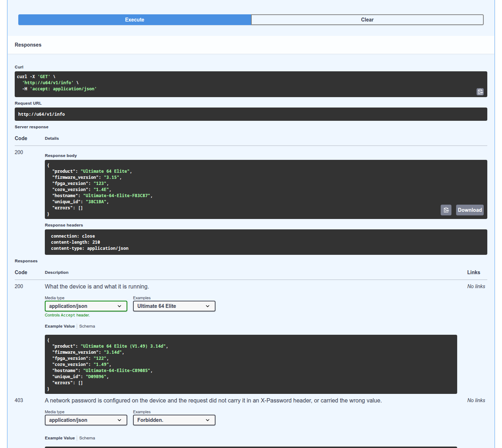Screen dimensions: 502x448
Task: Select Example Value tab for 200 response
Action: (60, 326)
